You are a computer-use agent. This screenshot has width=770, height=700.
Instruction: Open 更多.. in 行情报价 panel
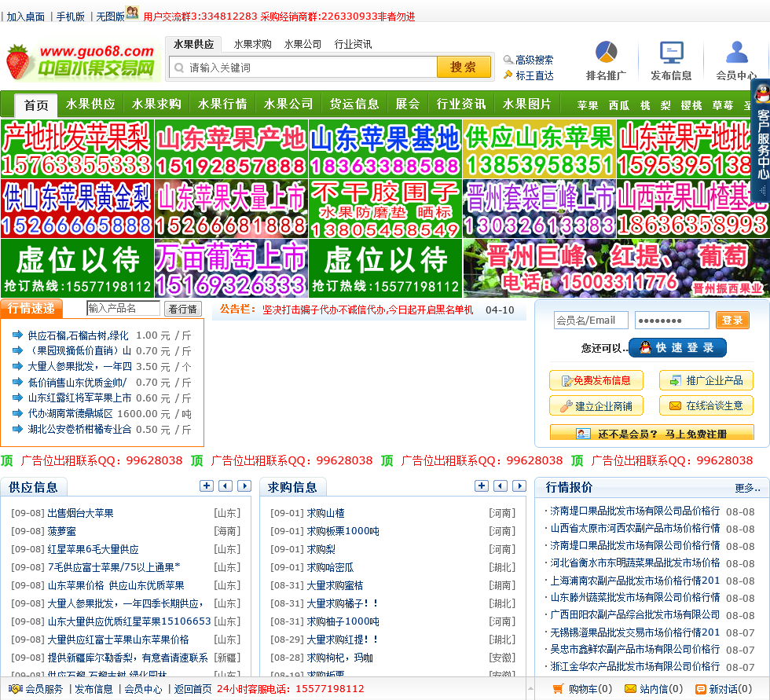(747, 487)
